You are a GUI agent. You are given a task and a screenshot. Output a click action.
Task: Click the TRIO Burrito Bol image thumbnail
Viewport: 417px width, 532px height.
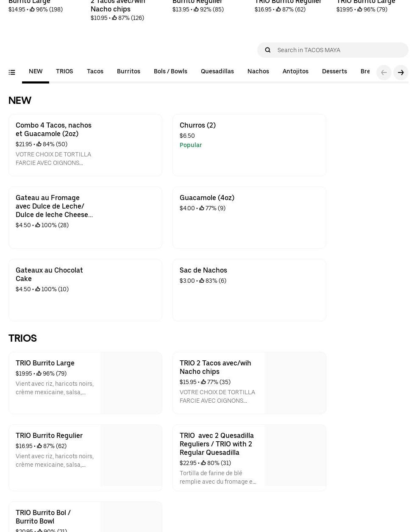tap(131, 517)
